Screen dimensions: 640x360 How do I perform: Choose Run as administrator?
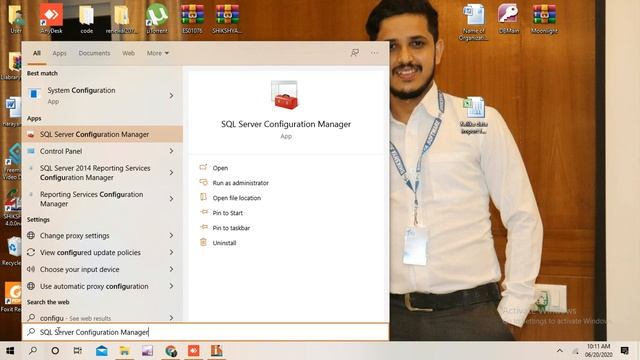pyautogui.click(x=240, y=183)
